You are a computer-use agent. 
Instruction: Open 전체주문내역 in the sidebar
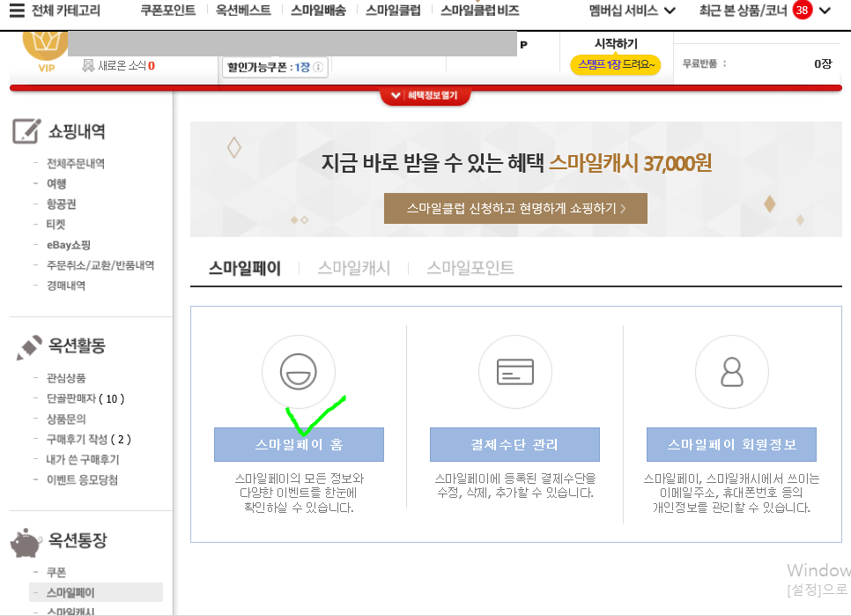76,163
